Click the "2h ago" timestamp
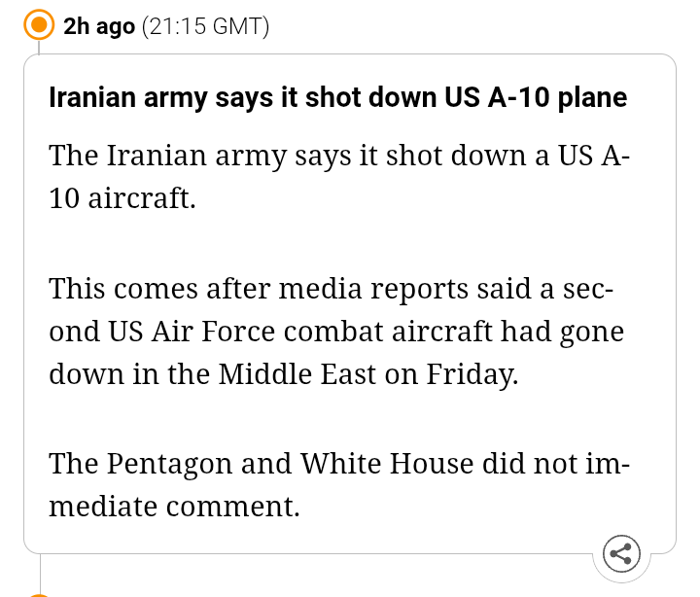The height and width of the screenshot is (597, 700). point(98,26)
